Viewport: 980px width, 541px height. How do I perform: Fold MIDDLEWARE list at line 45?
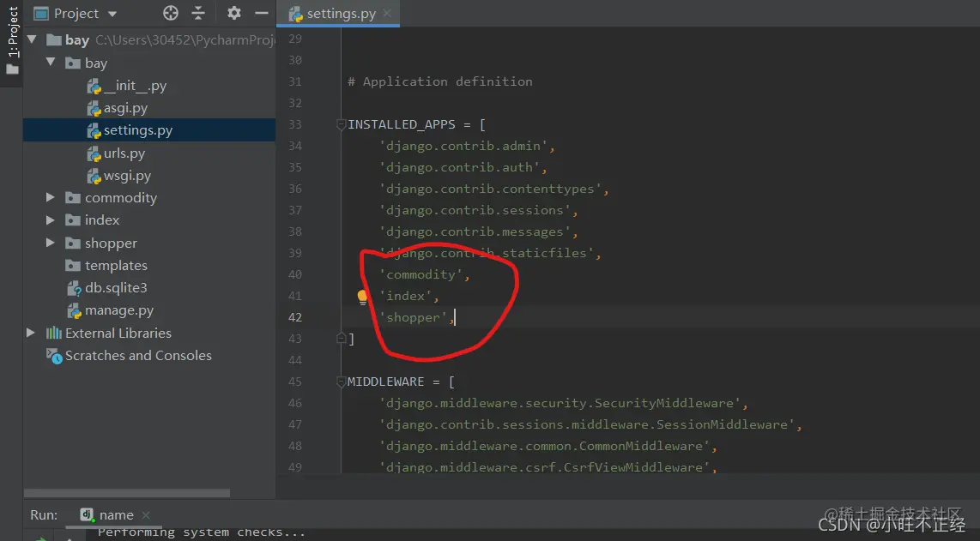pyautogui.click(x=342, y=381)
